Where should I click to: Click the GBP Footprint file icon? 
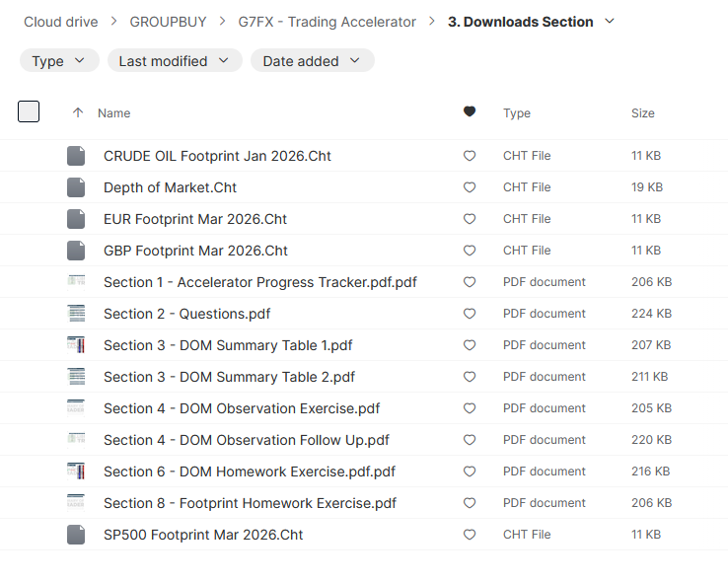76,251
